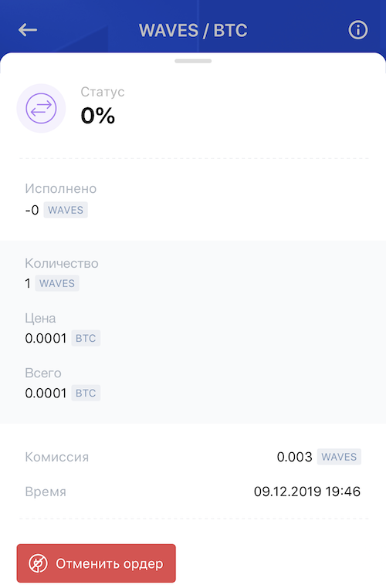Tap the BTC tag next to Цена
386x588 pixels.
coord(86,338)
